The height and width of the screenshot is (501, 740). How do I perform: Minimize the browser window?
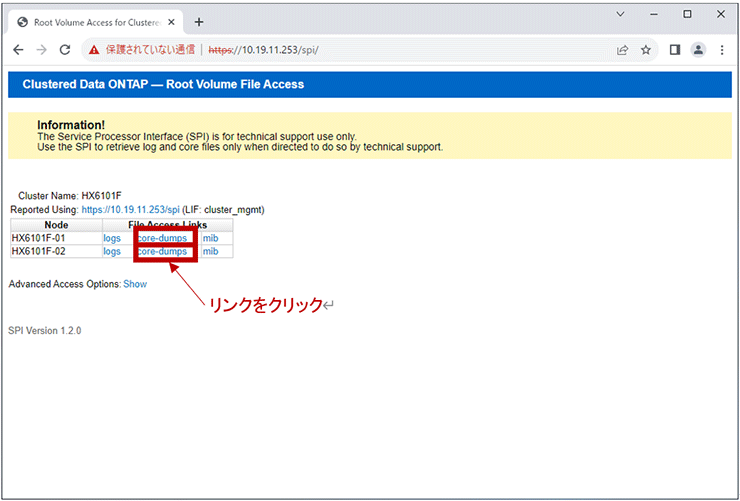[x=654, y=15]
